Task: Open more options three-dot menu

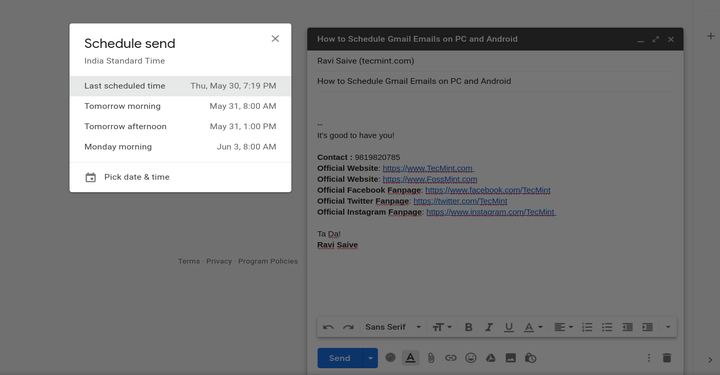Action: tap(649, 358)
